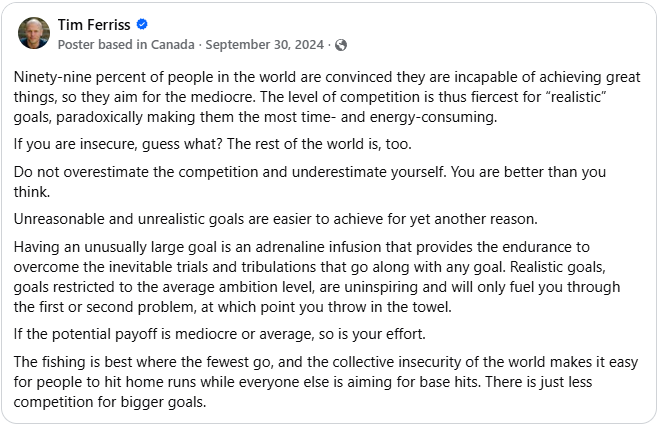Viewport: 663px width, 430px height.
Task: Click Tim Ferriss profile picture
Action: [x=34, y=33]
